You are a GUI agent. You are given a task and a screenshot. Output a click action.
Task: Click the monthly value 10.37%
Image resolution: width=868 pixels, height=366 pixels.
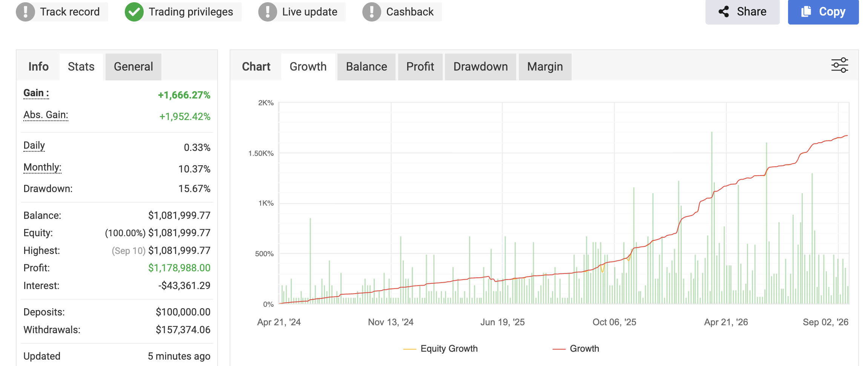click(194, 169)
